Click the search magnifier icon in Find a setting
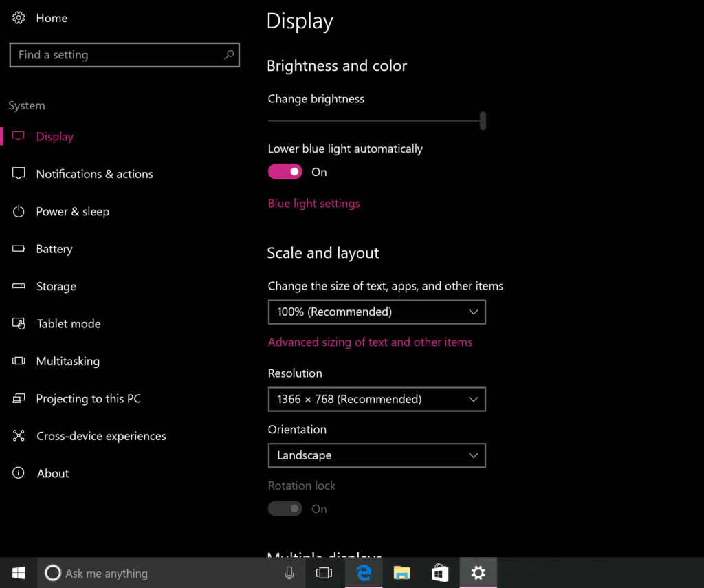Screen dimensions: 704x588 pyautogui.click(x=229, y=55)
